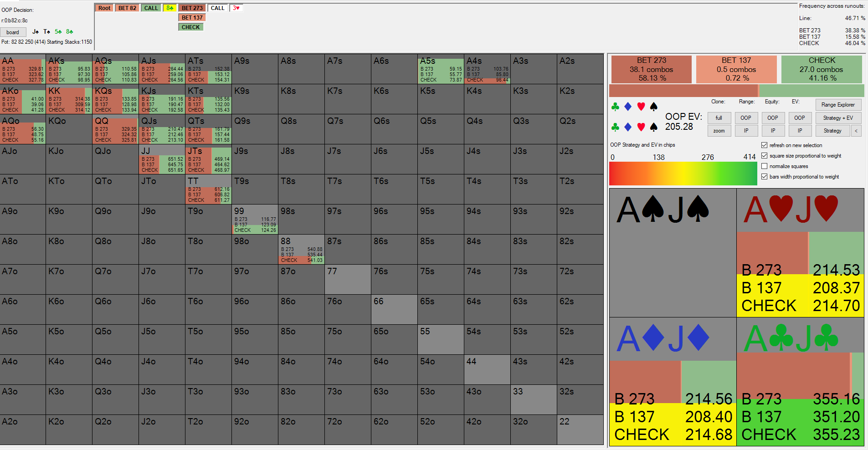Show OOP Range
Image resolution: width=868 pixels, height=450 pixels.
(746, 118)
